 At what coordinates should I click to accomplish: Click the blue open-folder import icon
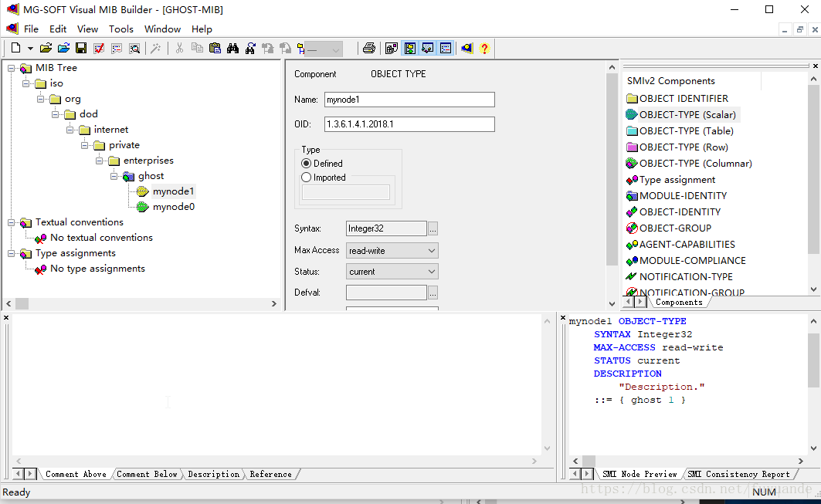pos(63,48)
